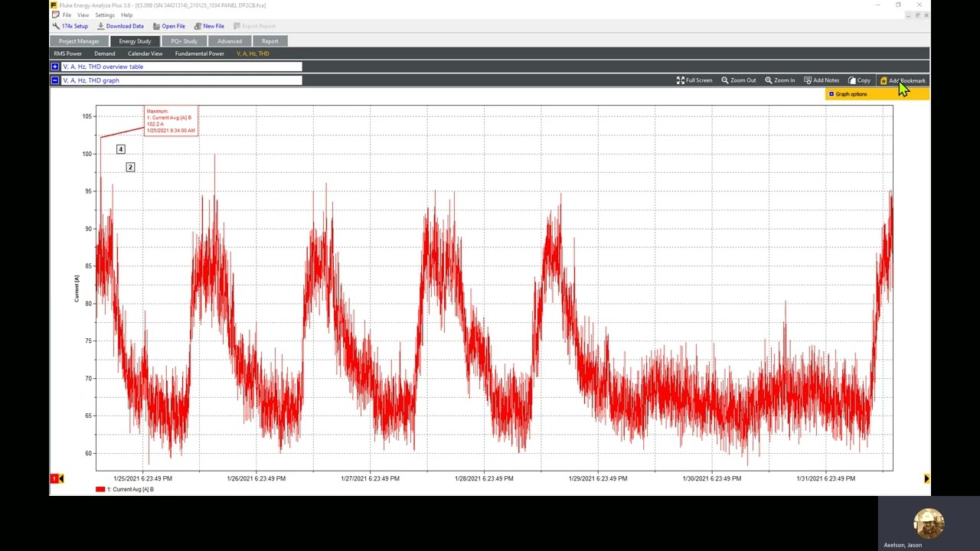The image size is (980, 551).
Task: Click the Current [A] y-axis title
Action: point(77,289)
